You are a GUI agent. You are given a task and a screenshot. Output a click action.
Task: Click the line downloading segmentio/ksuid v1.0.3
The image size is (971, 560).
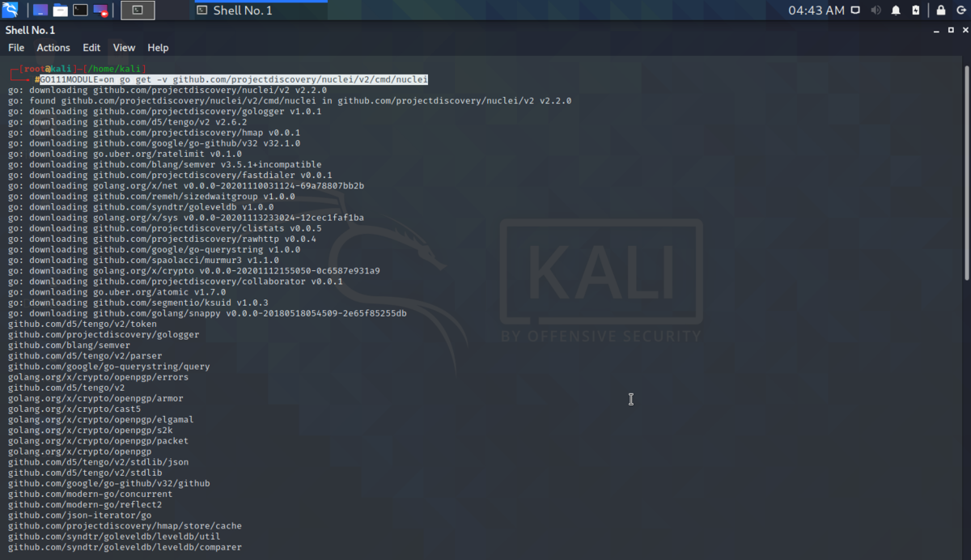click(138, 303)
